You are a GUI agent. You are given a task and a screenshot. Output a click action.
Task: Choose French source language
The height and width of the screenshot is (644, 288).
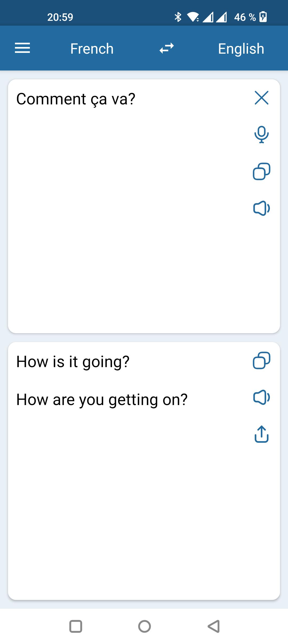[92, 49]
